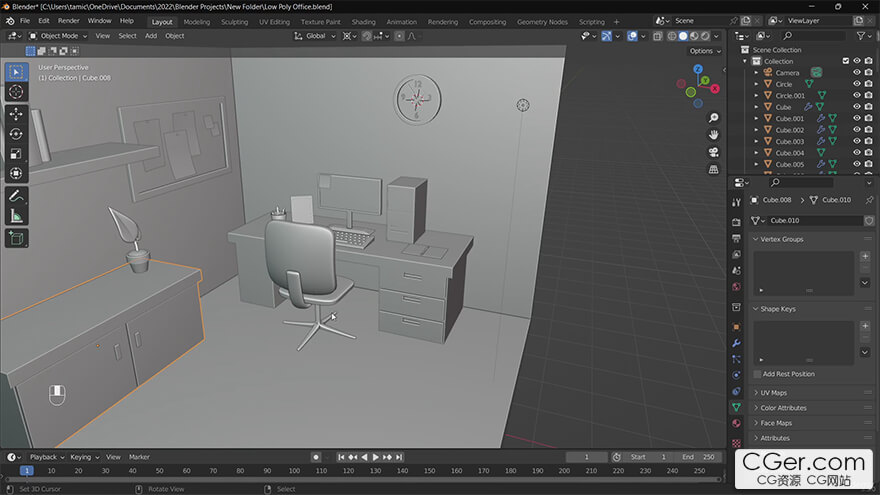Select the Move tool in the toolbar
This screenshot has width=880, height=495.
point(16,114)
